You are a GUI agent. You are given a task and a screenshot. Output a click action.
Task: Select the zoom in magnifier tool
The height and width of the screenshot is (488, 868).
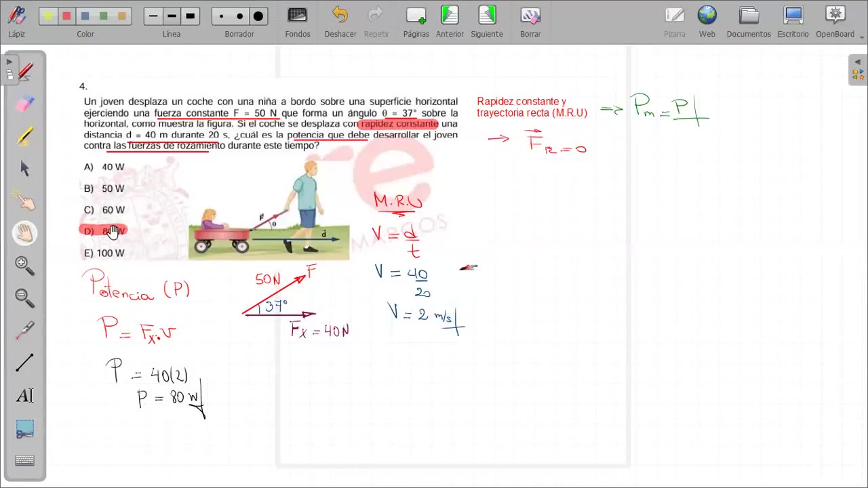click(x=25, y=266)
